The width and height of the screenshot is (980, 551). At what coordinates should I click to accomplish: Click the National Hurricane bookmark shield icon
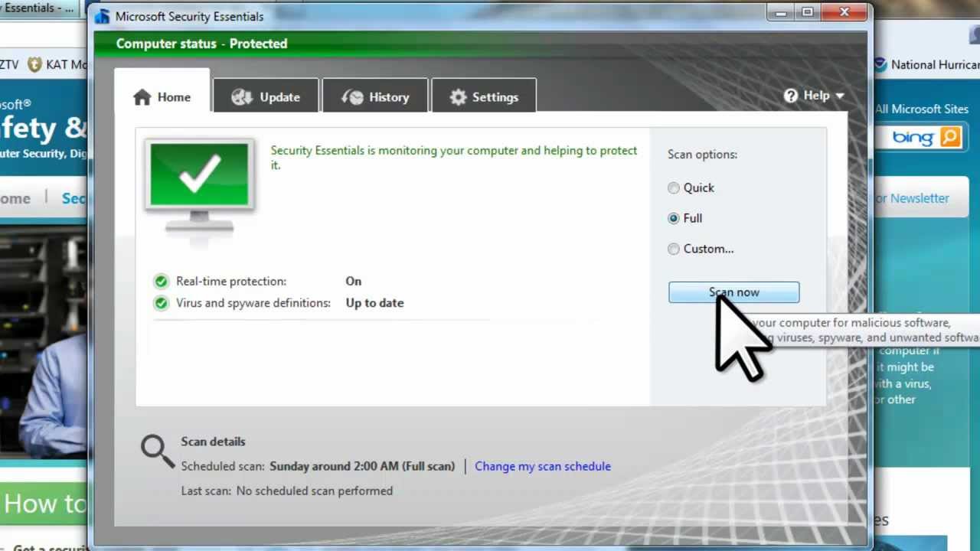[880, 64]
